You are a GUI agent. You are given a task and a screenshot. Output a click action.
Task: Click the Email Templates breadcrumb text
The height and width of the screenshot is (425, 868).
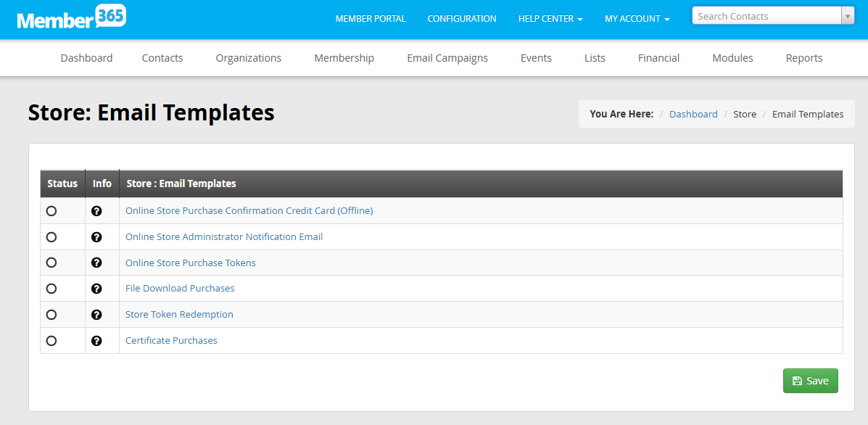click(808, 114)
